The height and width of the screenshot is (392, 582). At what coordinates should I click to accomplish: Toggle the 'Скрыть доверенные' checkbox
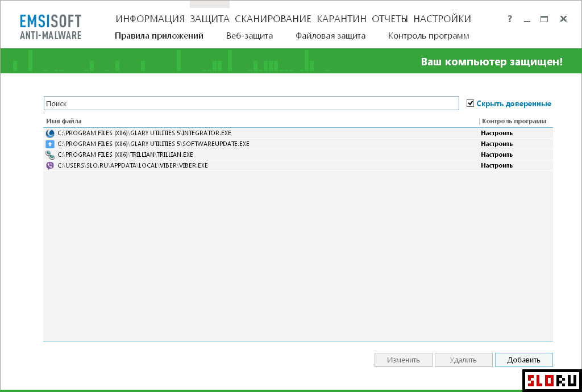470,103
